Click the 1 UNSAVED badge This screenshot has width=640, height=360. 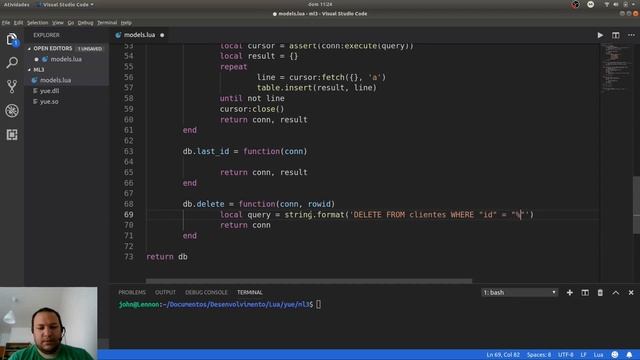pos(90,49)
